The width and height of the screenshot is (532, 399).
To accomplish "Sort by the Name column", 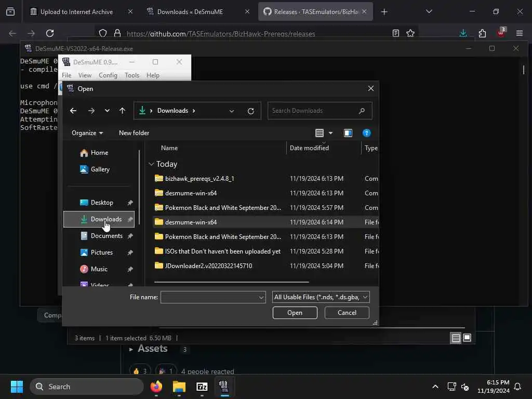I will (x=169, y=148).
